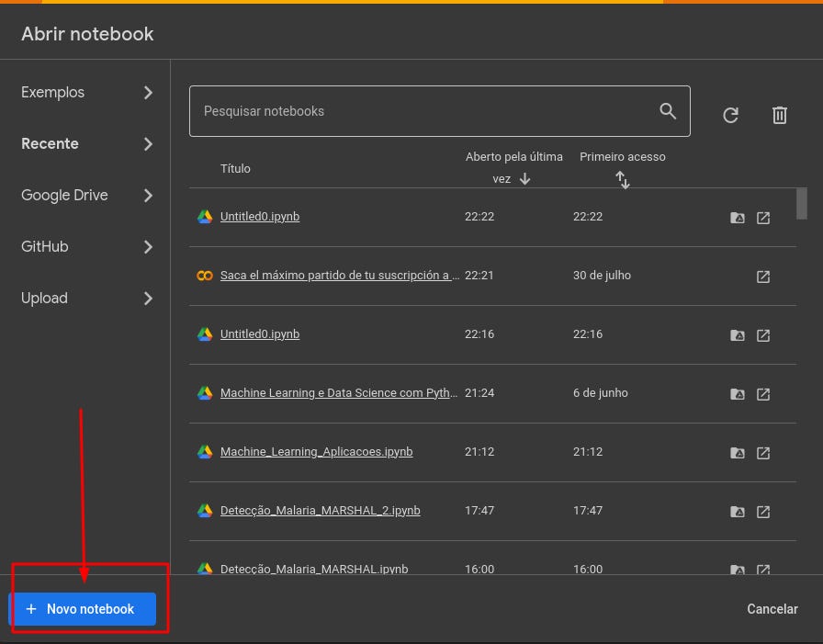Click the Primeiro acesso header text

pyautogui.click(x=623, y=156)
